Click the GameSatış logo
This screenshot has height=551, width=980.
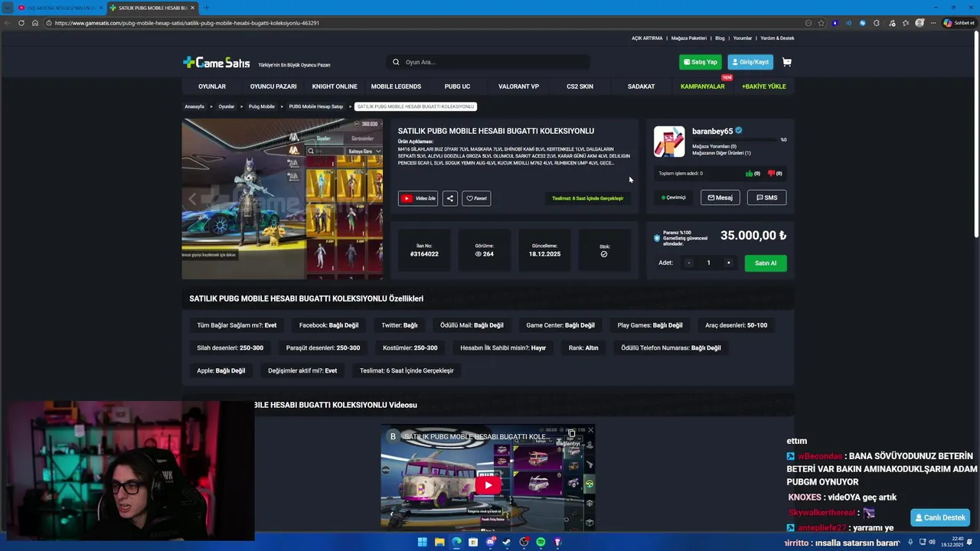click(217, 63)
